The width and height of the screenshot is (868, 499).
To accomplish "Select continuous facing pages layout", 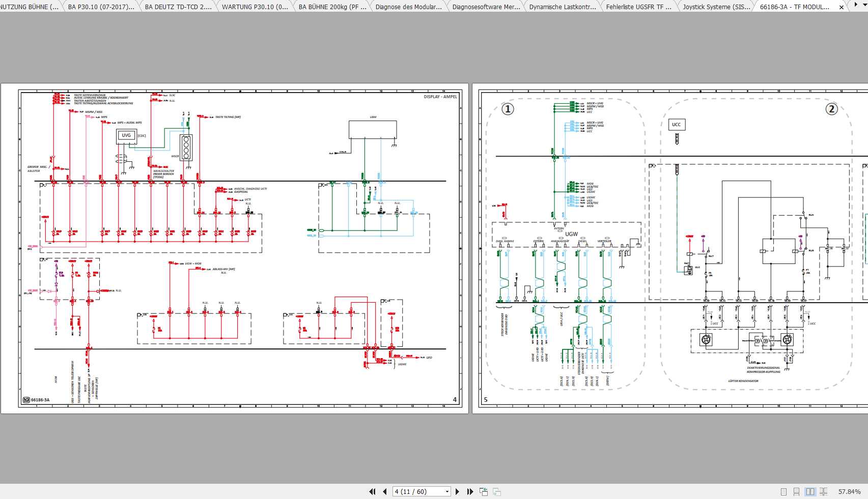I will click(x=823, y=492).
